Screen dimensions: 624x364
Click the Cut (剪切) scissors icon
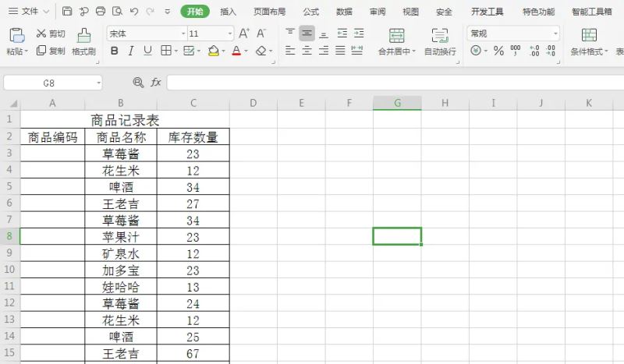point(41,33)
